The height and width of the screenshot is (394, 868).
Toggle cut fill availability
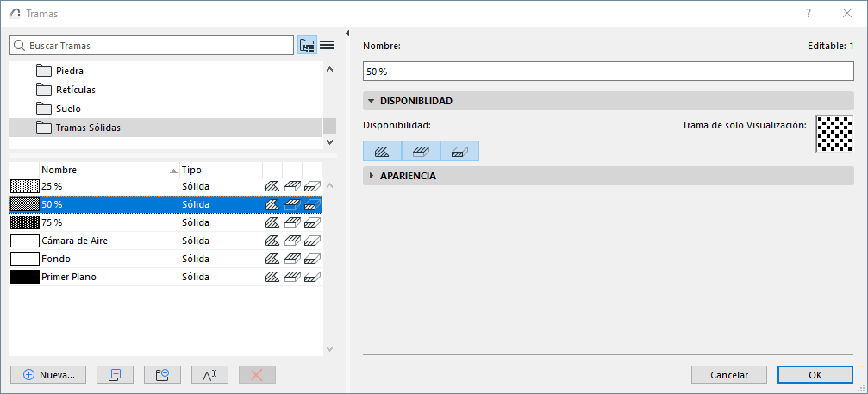pyautogui.click(x=459, y=151)
